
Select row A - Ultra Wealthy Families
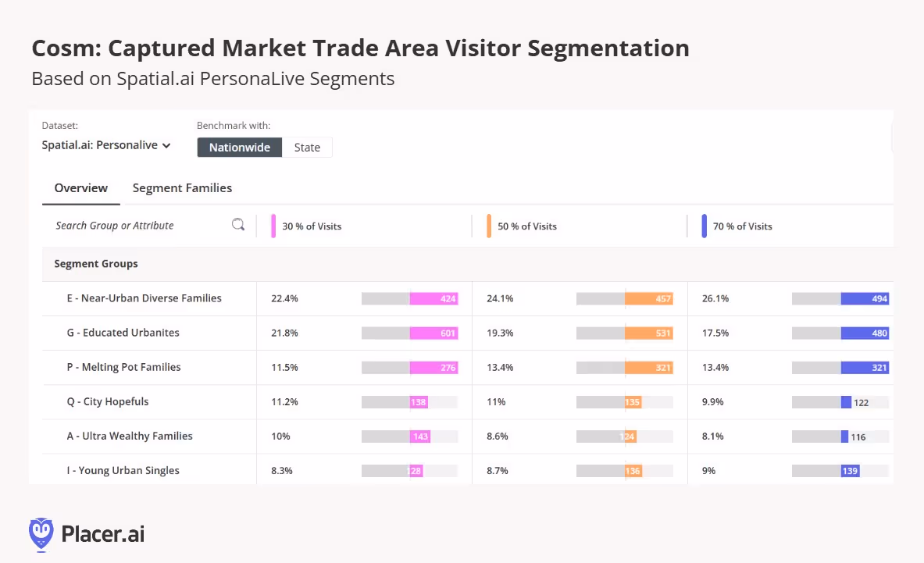click(130, 436)
